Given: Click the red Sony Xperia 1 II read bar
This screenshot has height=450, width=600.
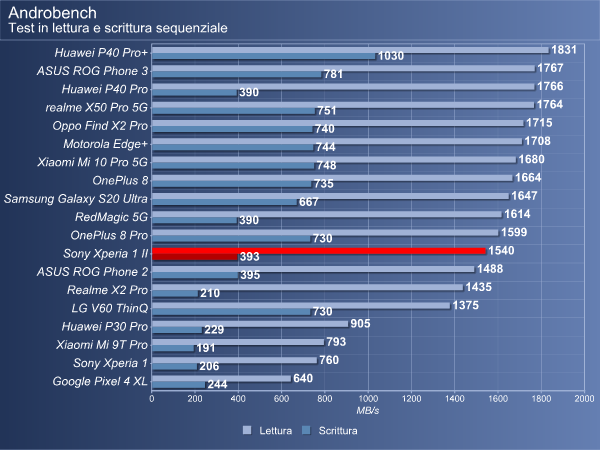Looking at the screenshot, I should (x=319, y=251).
